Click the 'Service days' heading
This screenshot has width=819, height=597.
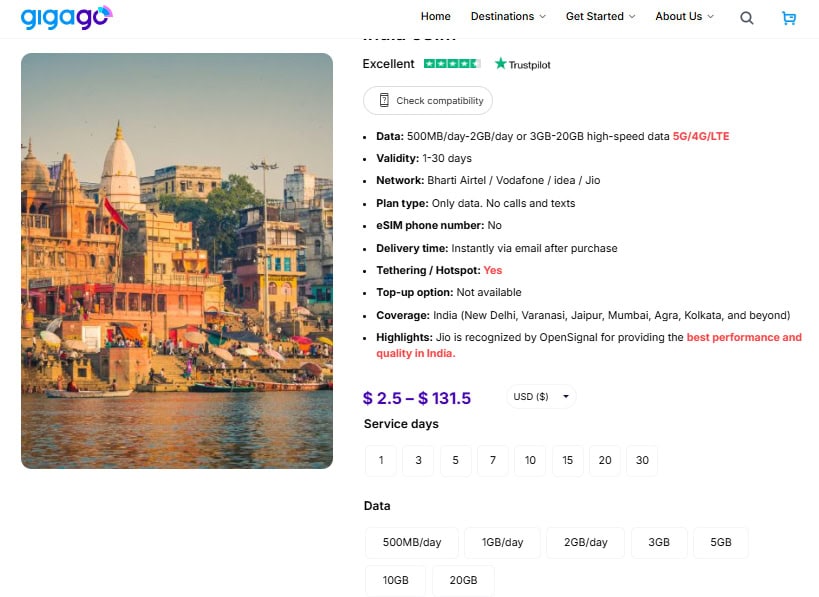(401, 424)
